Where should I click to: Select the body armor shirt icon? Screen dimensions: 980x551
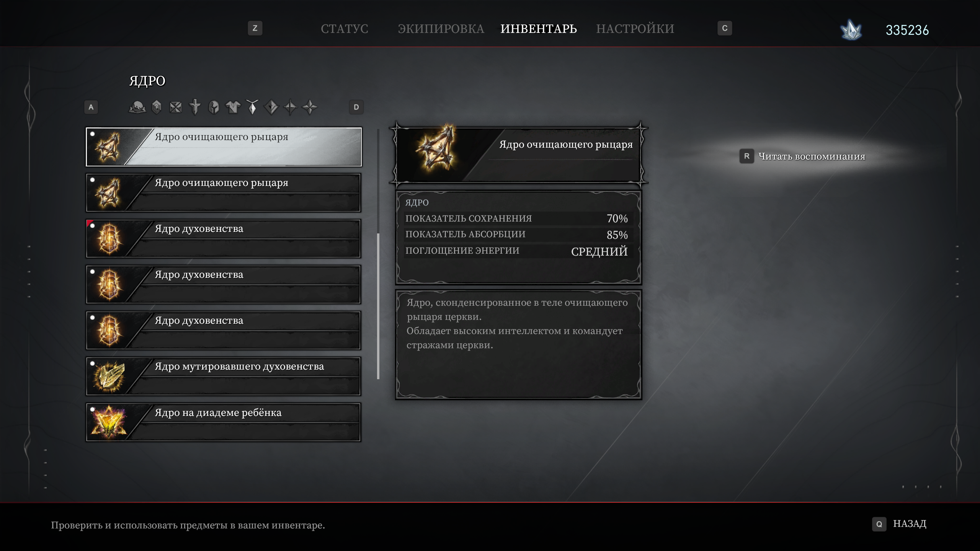(x=233, y=107)
